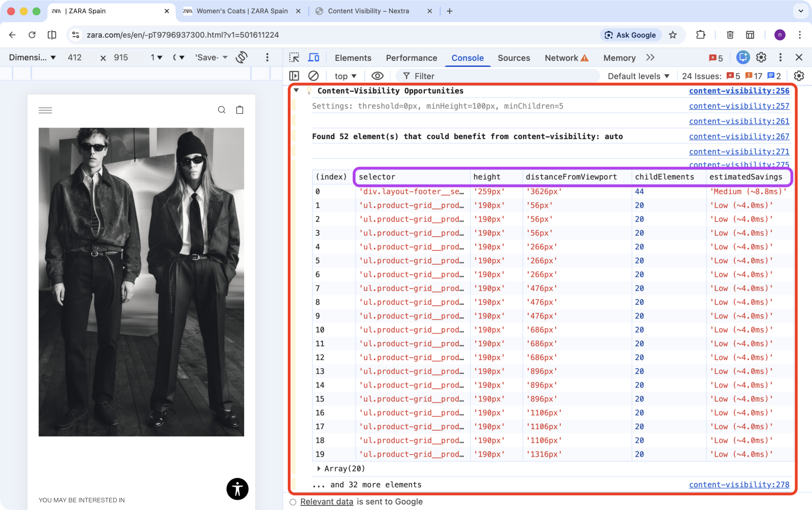Open the Save-Data throttling dropdown
This screenshot has width=812, height=510.
[x=212, y=57]
